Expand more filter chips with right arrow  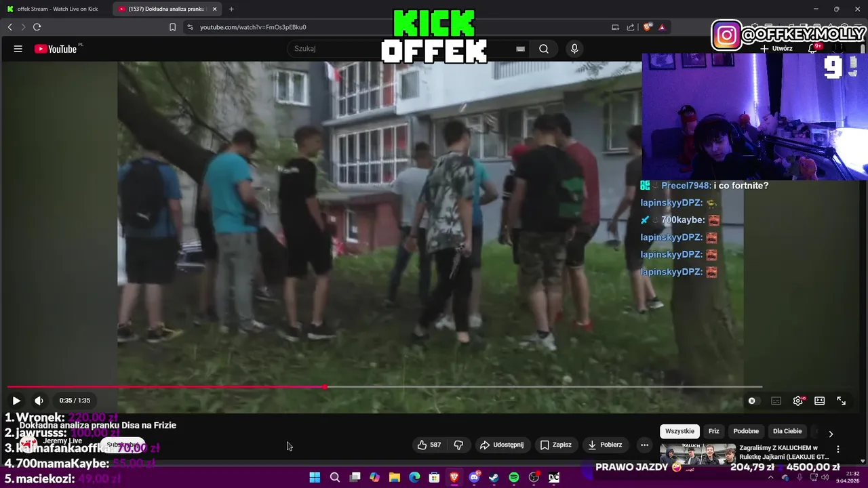[x=831, y=434]
